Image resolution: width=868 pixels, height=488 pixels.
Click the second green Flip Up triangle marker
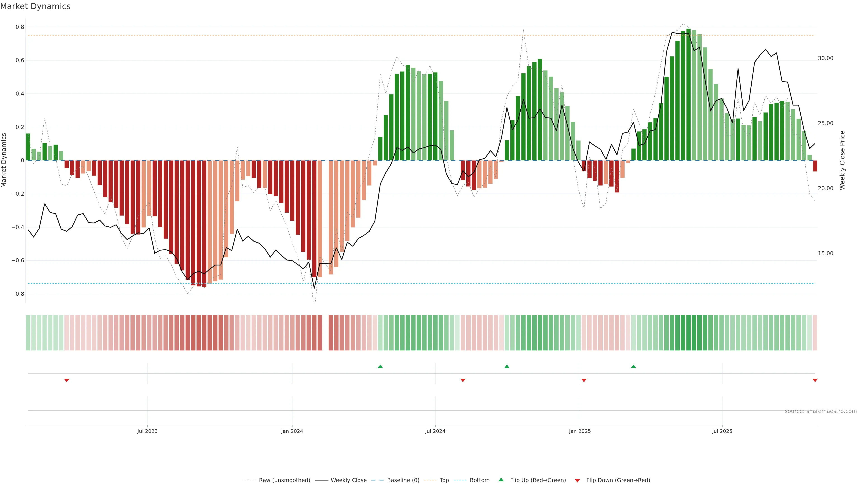[507, 366]
